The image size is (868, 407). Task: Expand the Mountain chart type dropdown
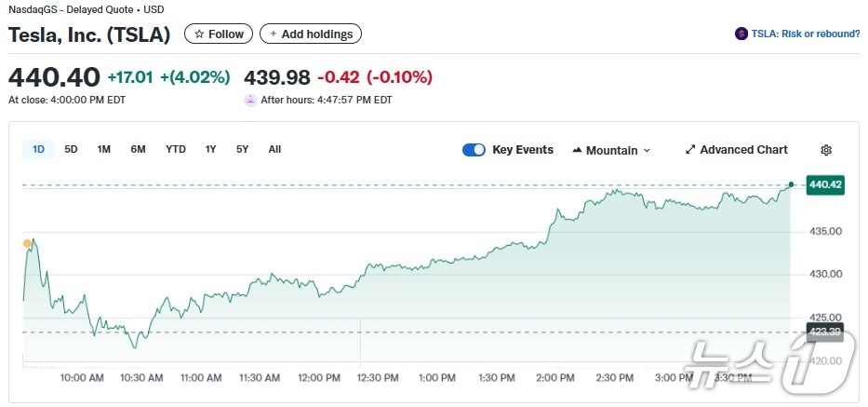click(x=648, y=151)
